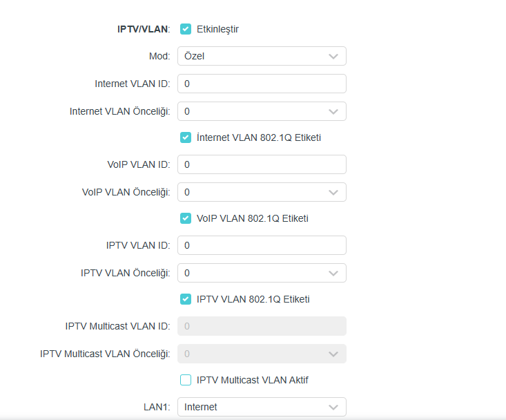Click the disabled IPTV Multicast VLAN ID field
The height and width of the screenshot is (420, 506).
tap(261, 326)
